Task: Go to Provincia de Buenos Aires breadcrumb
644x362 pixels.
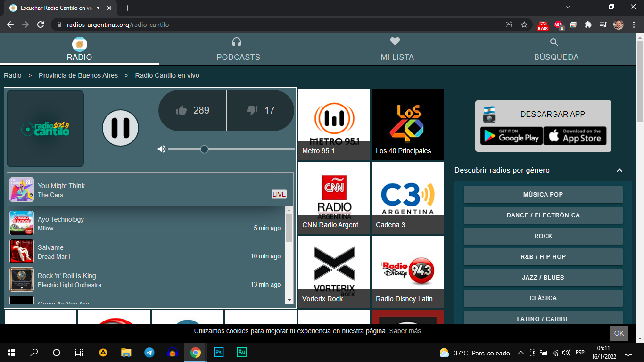Action: pyautogui.click(x=78, y=75)
